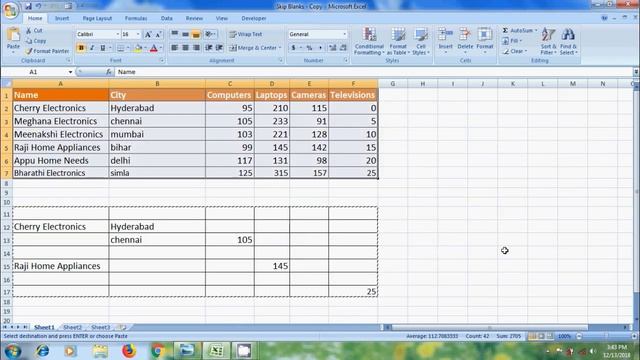
Task: Click Delete cells icon
Action: (x=465, y=35)
